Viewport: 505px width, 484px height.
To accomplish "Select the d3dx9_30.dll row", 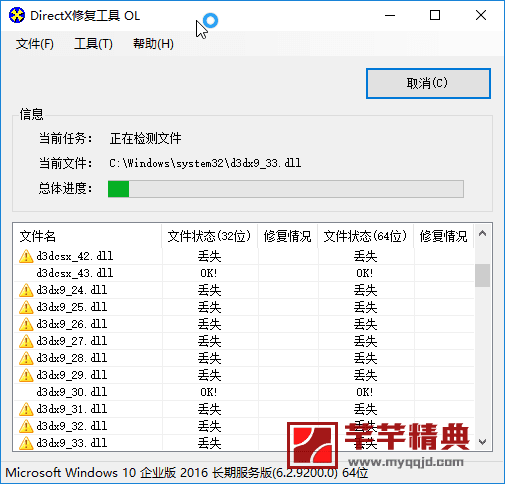I will pos(244,392).
